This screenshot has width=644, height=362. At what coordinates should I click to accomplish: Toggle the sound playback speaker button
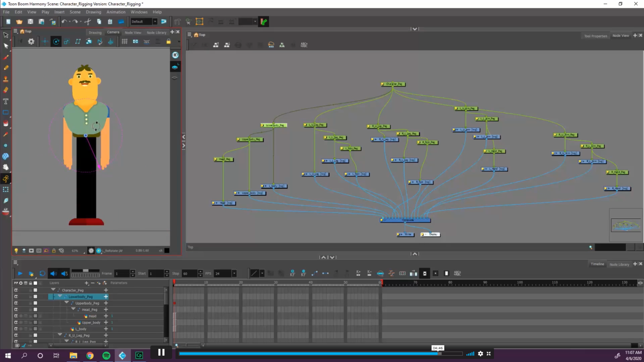coord(53,274)
